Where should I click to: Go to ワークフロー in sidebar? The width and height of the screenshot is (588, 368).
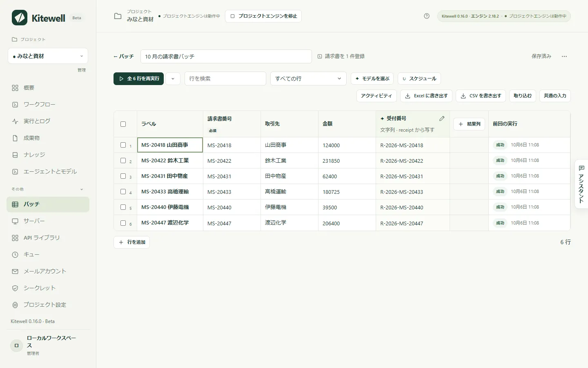[48, 105]
